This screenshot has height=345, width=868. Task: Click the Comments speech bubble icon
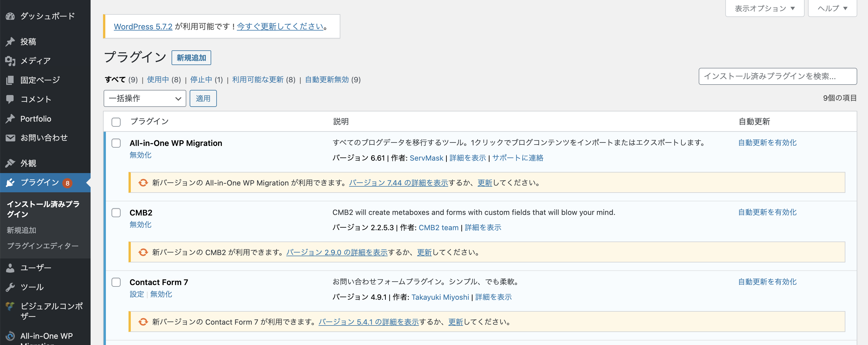10,99
